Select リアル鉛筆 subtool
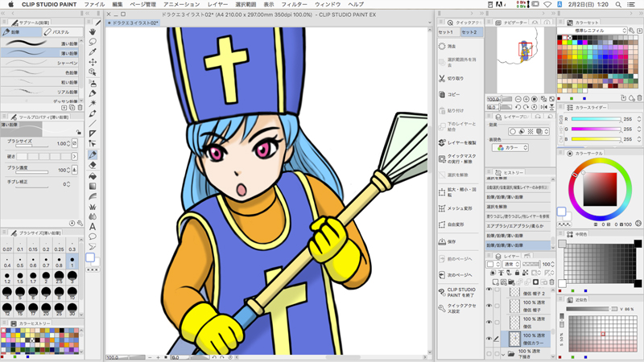Viewport: 644px width, 362px height. coord(41,92)
